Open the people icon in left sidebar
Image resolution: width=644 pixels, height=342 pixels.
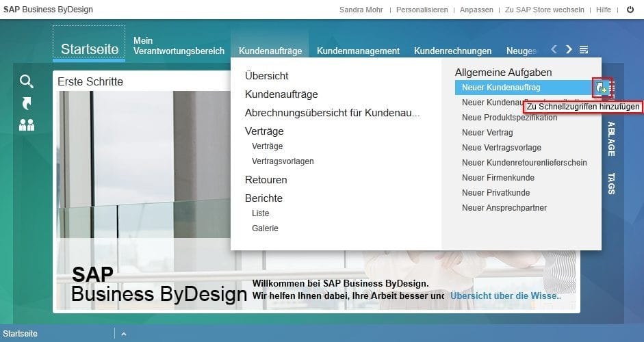[x=27, y=124]
